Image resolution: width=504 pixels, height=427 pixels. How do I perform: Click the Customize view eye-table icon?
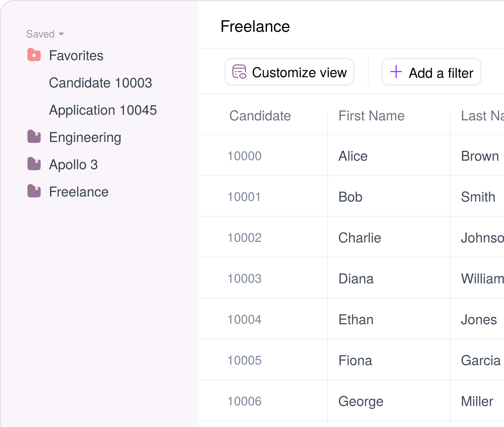(239, 72)
